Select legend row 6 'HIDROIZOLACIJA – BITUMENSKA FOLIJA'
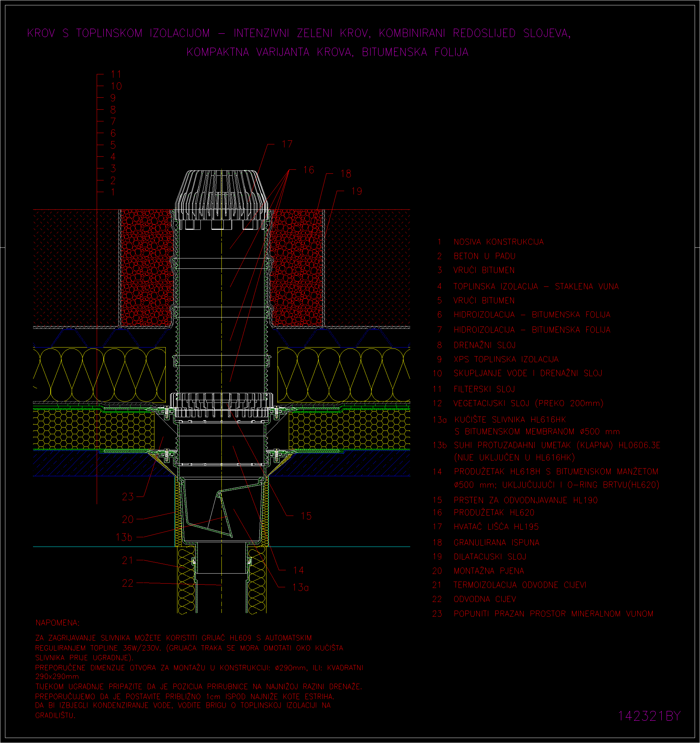Viewport: 700px width, 743px height. pyautogui.click(x=532, y=315)
